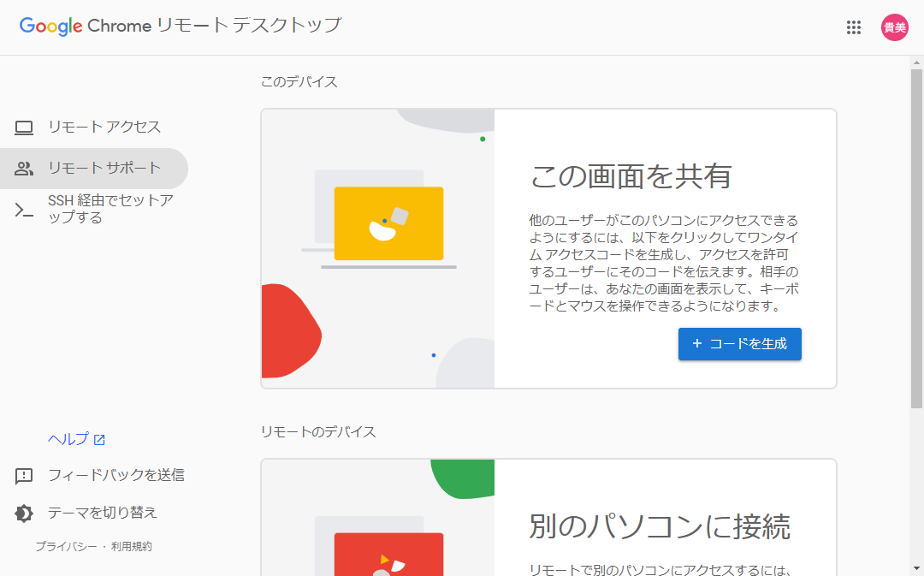Screen dimensions: 924x576
Task: Open SSH 経由でセットアップする menu item
Action: [110, 210]
